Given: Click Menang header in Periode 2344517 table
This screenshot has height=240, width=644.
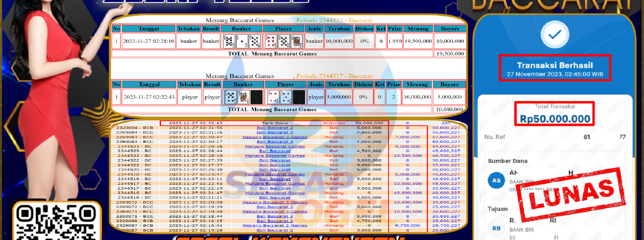Looking at the screenshot, I should [x=417, y=84].
